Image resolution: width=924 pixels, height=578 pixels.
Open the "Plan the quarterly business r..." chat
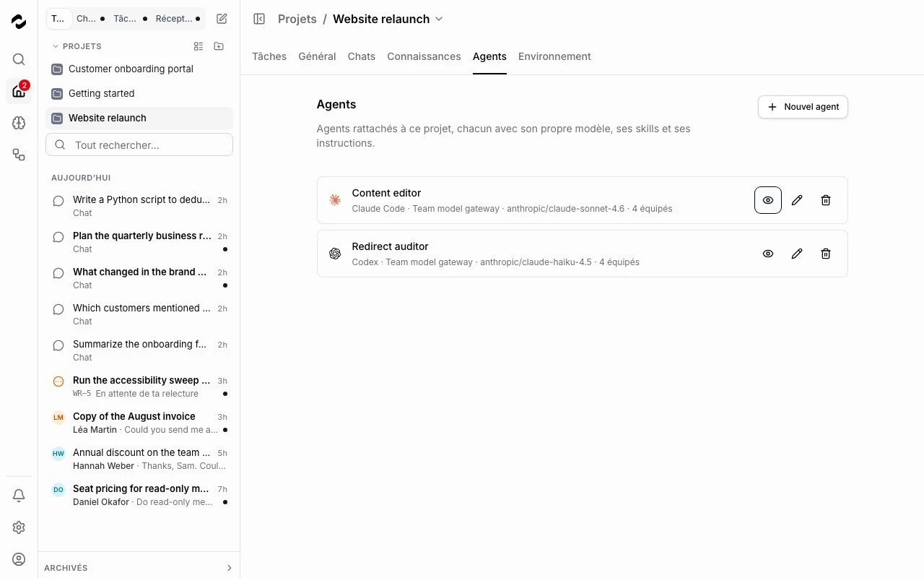tap(139, 242)
